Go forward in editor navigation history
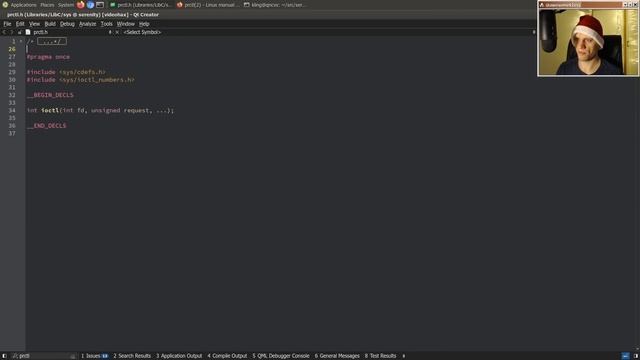This screenshot has width=640, height=360. tap(12, 32)
